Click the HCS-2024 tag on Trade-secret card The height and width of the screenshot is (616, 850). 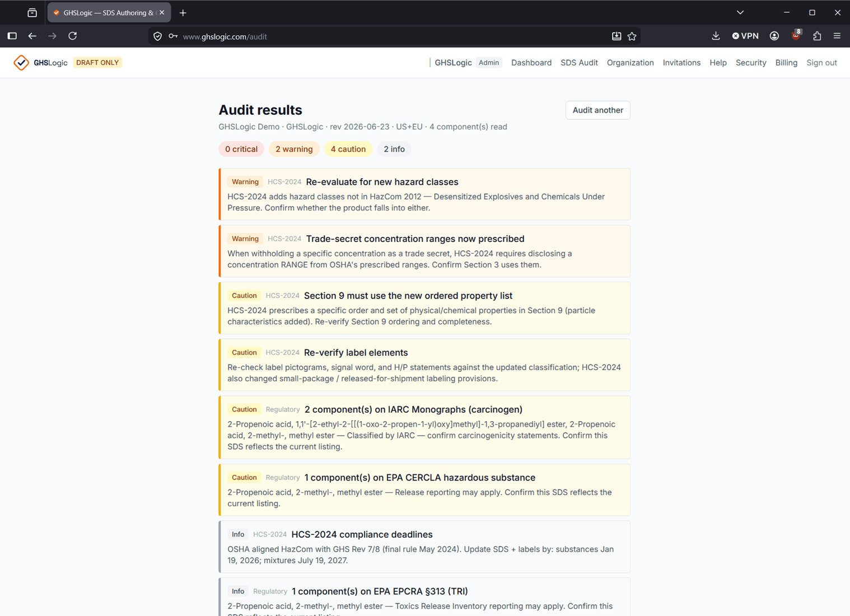[x=284, y=239]
